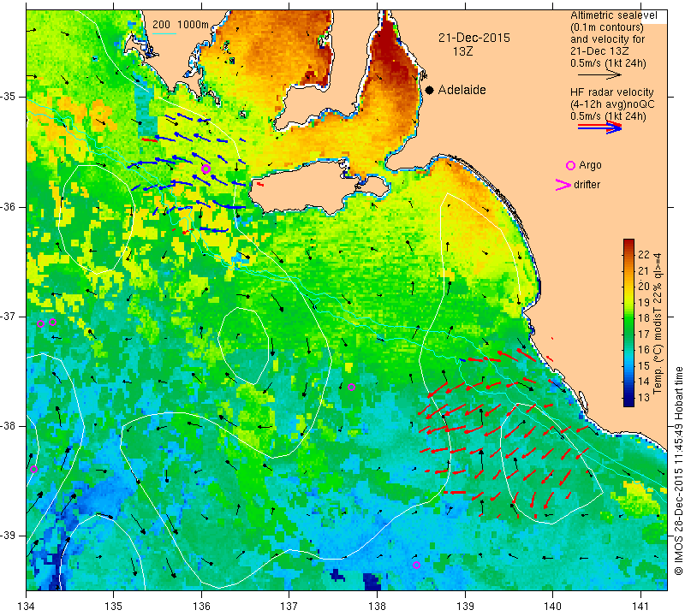Click the Argo legend circle symbol
The image size is (685, 616).
(570, 165)
